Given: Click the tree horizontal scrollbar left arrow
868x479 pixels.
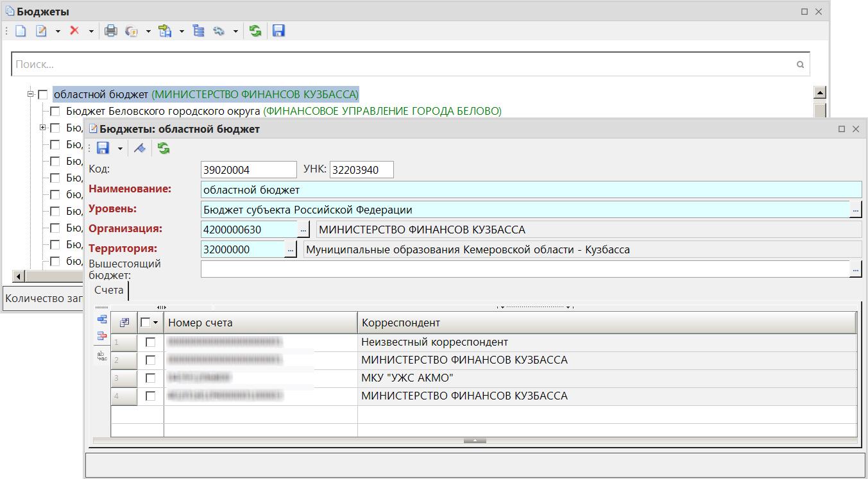Looking at the screenshot, I should coord(19,276).
